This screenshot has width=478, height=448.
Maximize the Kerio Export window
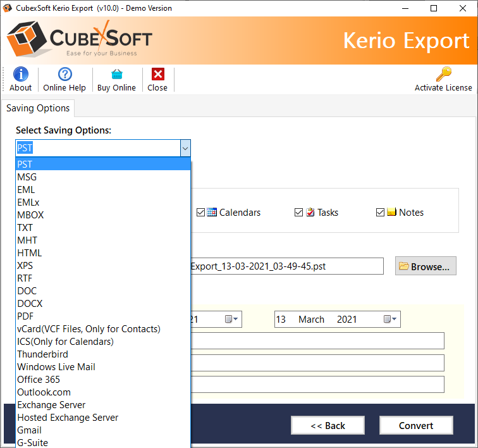point(434,8)
